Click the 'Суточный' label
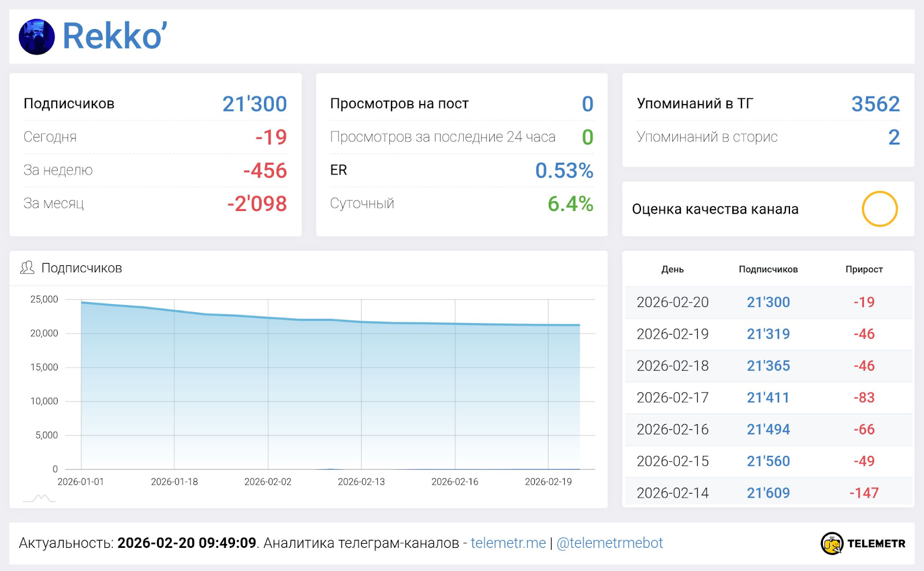Image resolution: width=924 pixels, height=571 pixels. (362, 203)
